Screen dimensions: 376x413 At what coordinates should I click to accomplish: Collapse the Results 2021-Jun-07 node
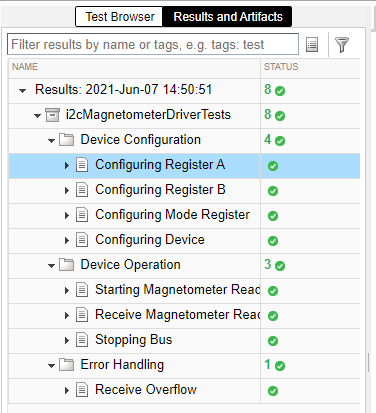[22, 91]
